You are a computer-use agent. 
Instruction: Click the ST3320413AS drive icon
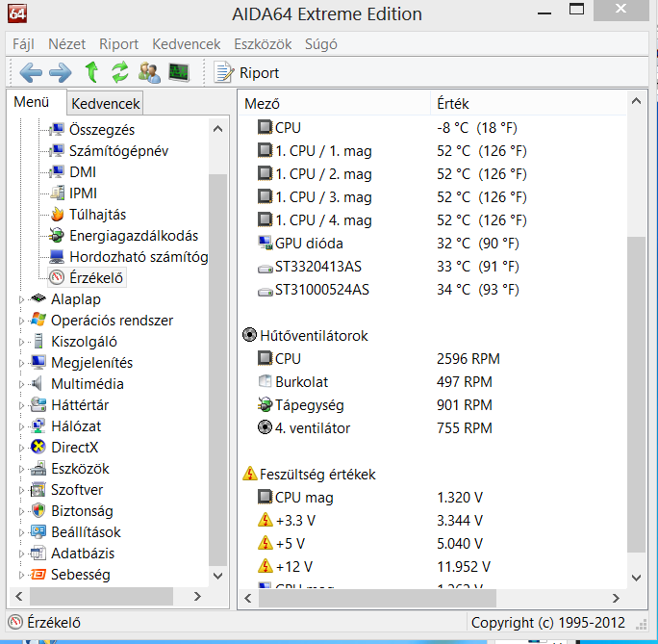[265, 268]
